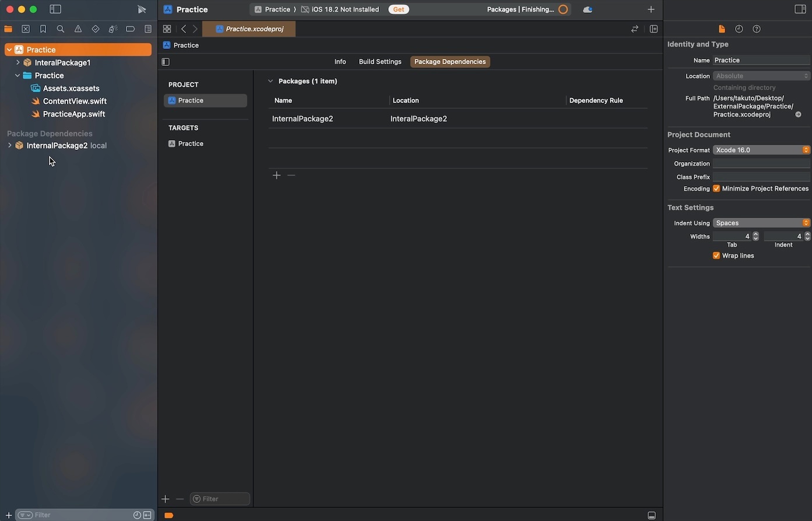Click the Indent width stepper

(x=807, y=236)
